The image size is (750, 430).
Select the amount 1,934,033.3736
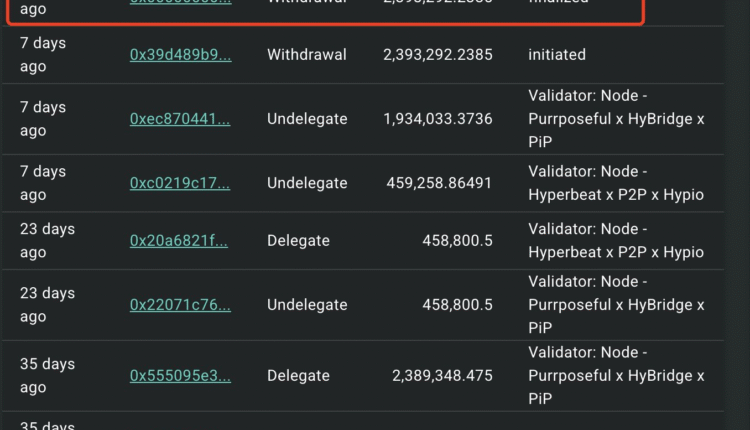[x=437, y=119]
